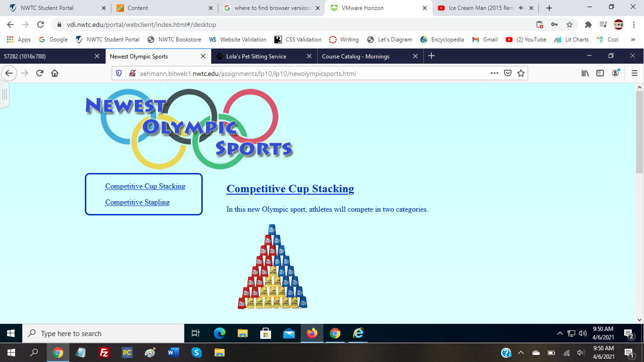644x362 pixels.
Task: Switch to the Lola's Pet Sitting Service tab
Action: point(257,56)
